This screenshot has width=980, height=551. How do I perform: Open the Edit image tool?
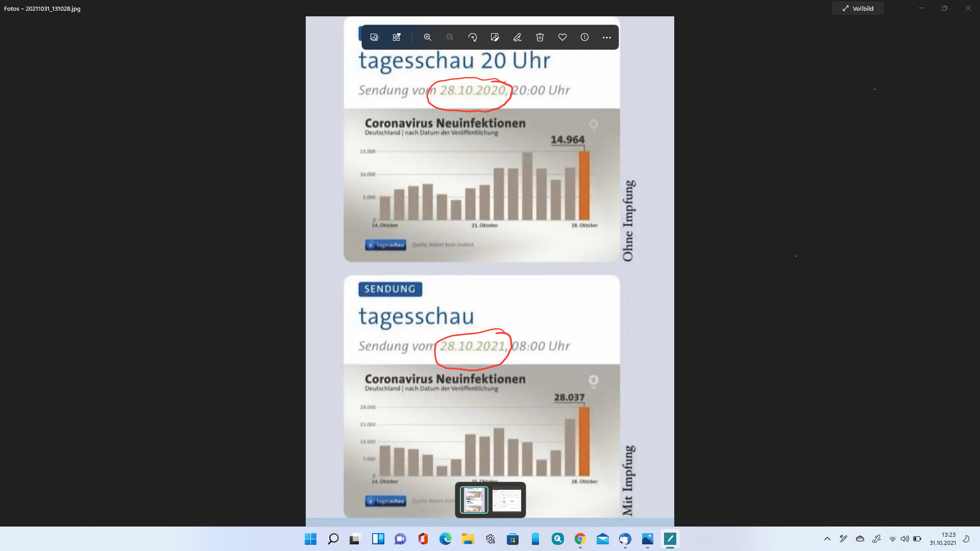point(495,37)
